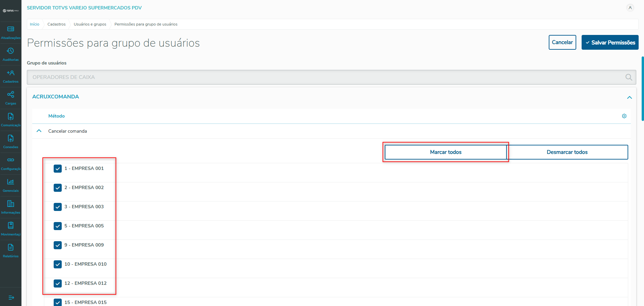Click the Salvar Permissões button
The width and height of the screenshot is (644, 306).
click(x=610, y=42)
